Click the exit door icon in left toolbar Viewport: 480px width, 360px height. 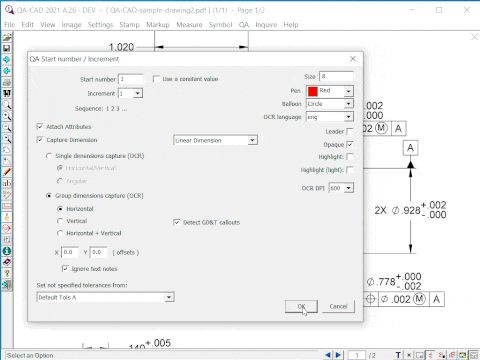[7, 285]
